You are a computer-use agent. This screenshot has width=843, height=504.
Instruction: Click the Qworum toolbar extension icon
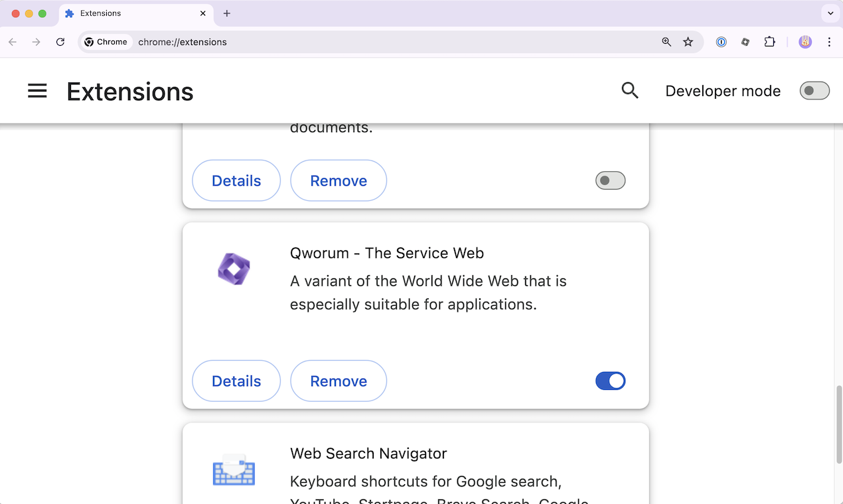tap(745, 42)
